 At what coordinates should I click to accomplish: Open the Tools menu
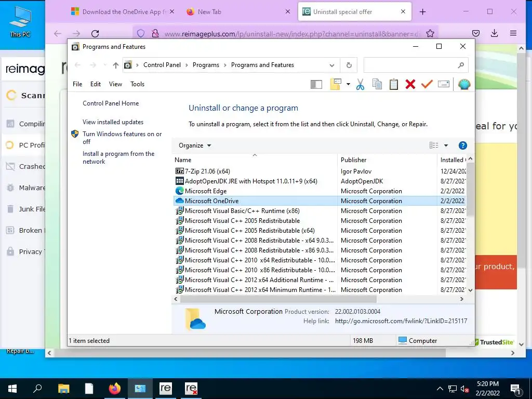tap(137, 84)
